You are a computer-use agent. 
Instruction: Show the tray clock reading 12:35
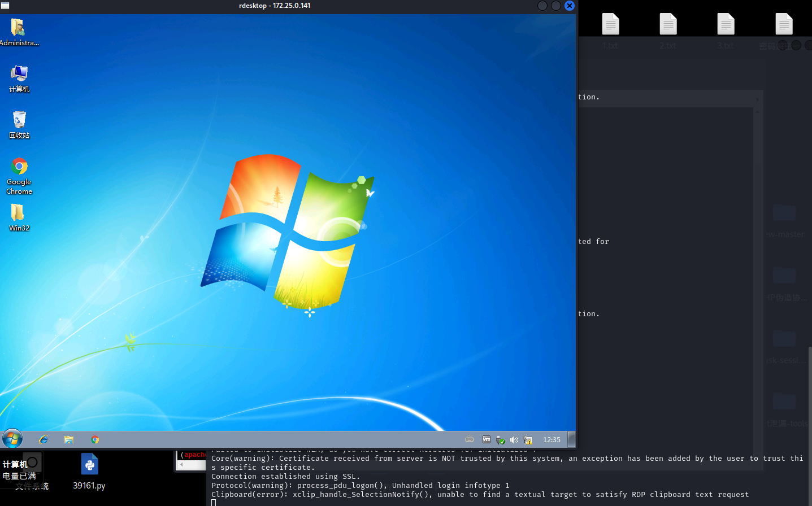tap(552, 439)
